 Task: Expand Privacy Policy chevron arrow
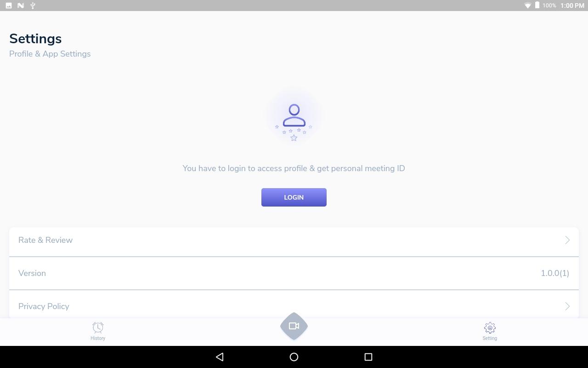coord(567,306)
